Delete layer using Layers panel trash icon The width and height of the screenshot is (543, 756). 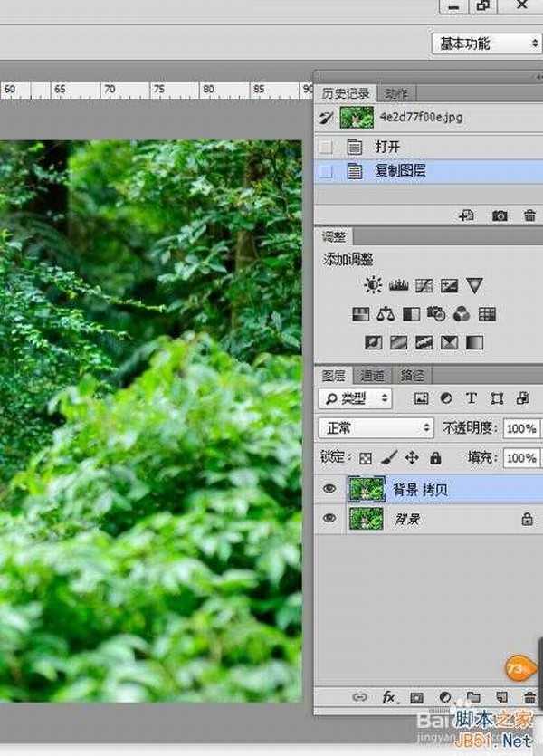pyautogui.click(x=530, y=697)
